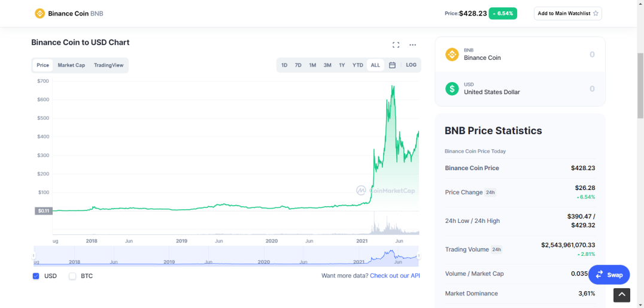Click the Volume / Market Cap label

pyautogui.click(x=475, y=274)
